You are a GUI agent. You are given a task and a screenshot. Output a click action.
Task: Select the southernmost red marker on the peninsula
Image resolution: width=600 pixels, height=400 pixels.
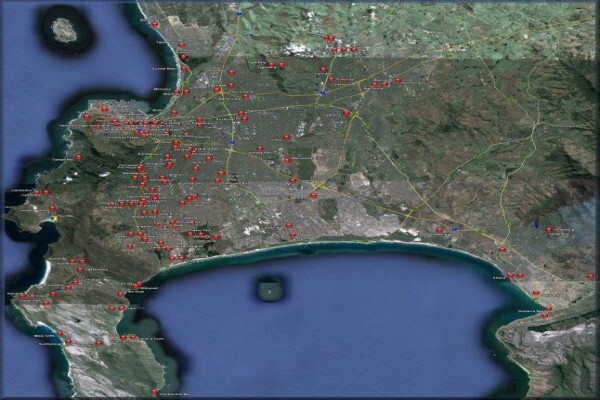[155, 392]
